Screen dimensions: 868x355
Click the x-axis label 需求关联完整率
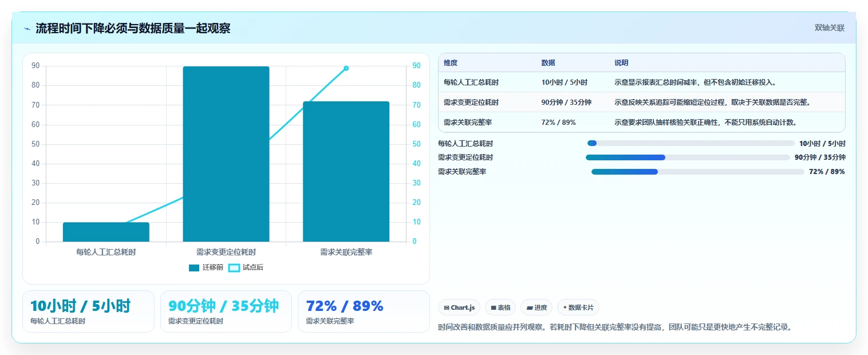pyautogui.click(x=346, y=252)
